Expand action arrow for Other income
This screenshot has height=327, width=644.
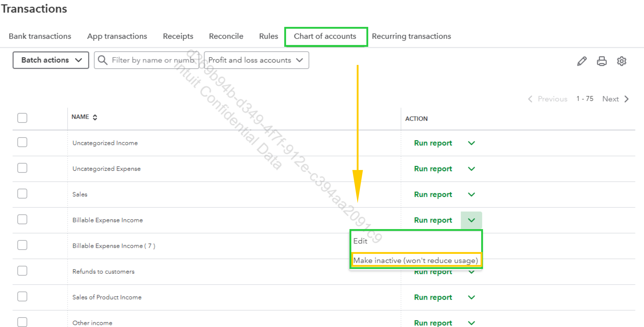(x=471, y=323)
